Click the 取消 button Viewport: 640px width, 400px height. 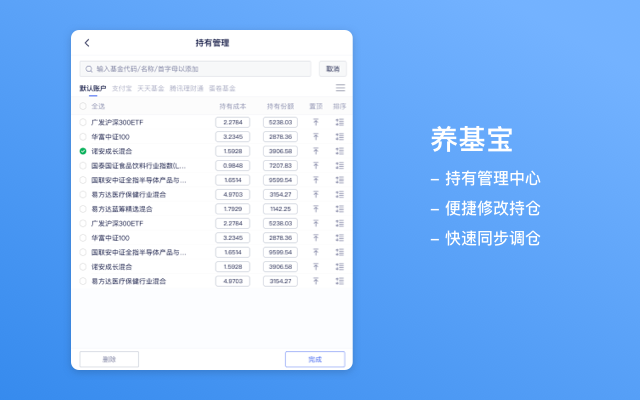[333, 69]
